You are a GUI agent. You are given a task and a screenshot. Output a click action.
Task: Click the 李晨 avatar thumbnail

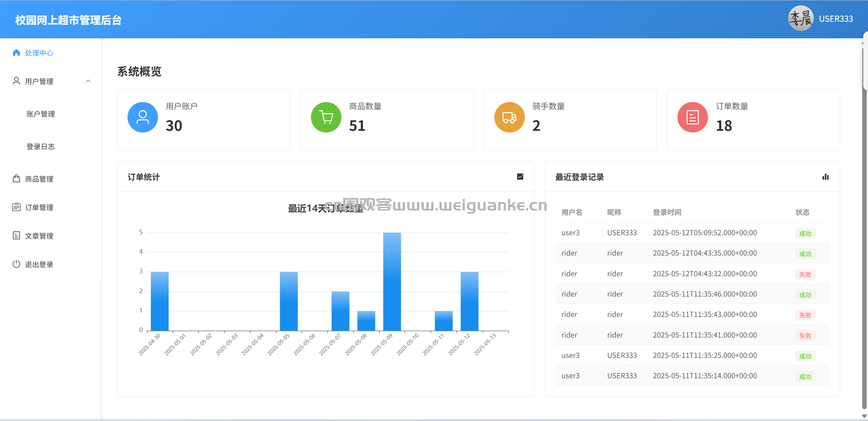point(801,19)
